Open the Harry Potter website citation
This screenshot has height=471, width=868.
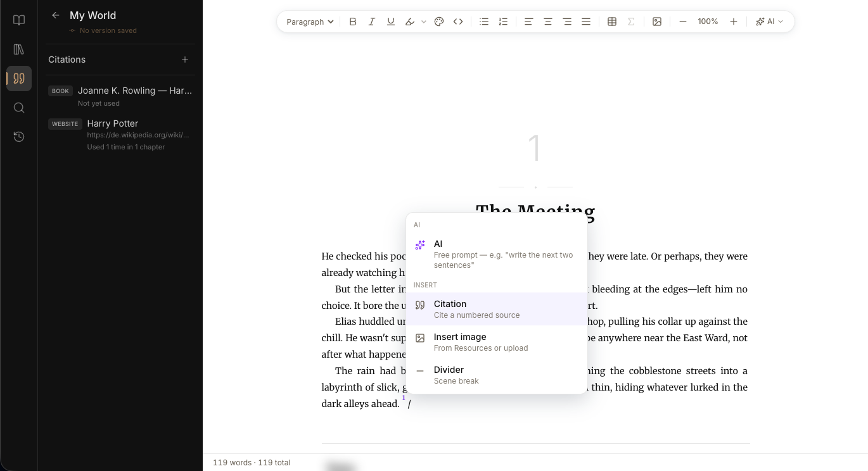(x=120, y=135)
